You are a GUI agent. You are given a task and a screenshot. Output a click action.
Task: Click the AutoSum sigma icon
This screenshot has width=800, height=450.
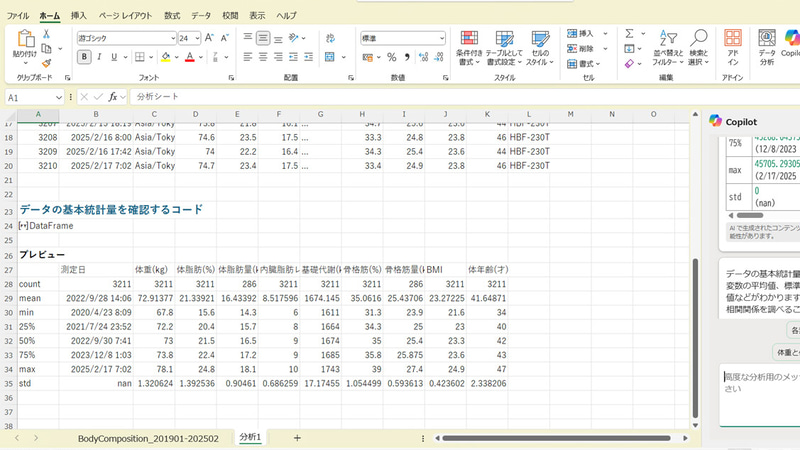(x=630, y=34)
